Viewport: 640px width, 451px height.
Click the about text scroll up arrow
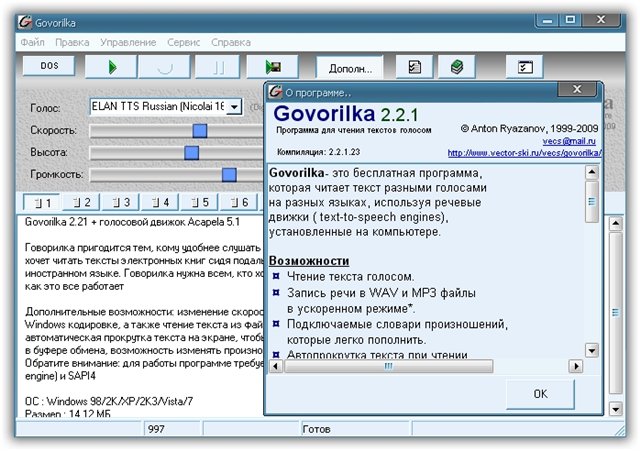pyautogui.click(x=591, y=172)
